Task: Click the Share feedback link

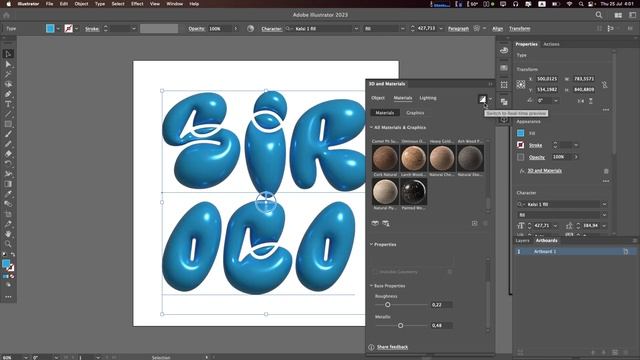Action: [392, 347]
